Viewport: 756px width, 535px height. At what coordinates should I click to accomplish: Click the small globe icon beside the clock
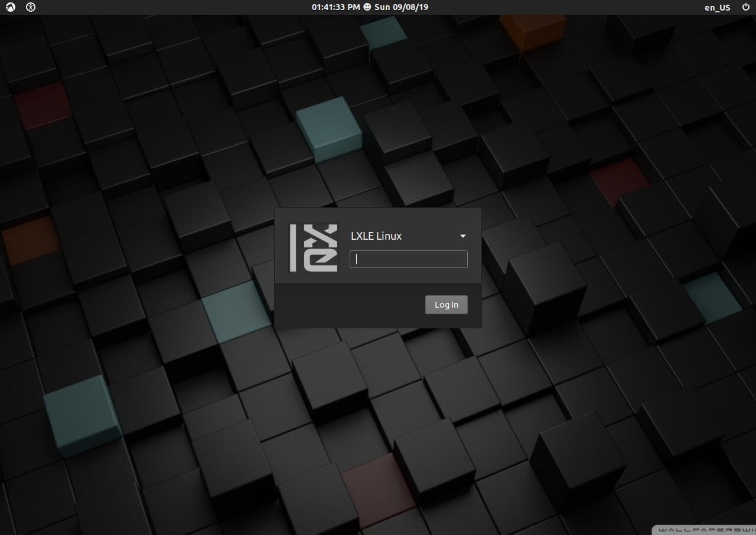point(367,7)
